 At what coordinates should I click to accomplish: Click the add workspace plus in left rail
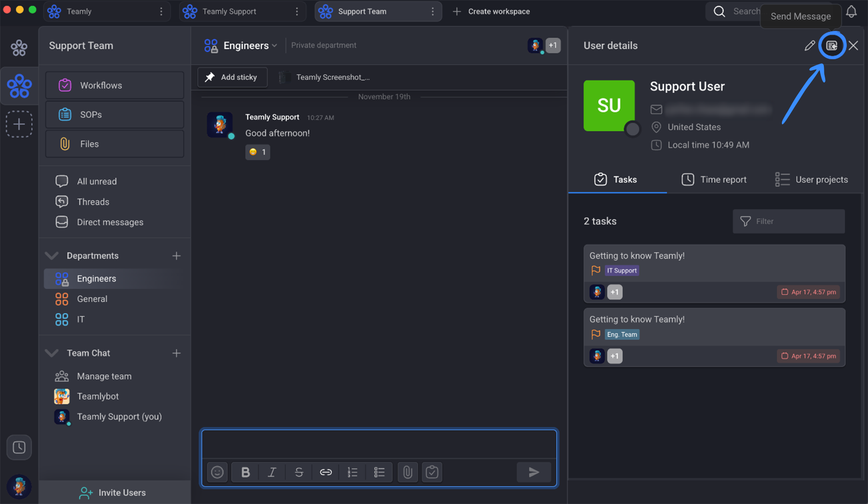pyautogui.click(x=19, y=124)
